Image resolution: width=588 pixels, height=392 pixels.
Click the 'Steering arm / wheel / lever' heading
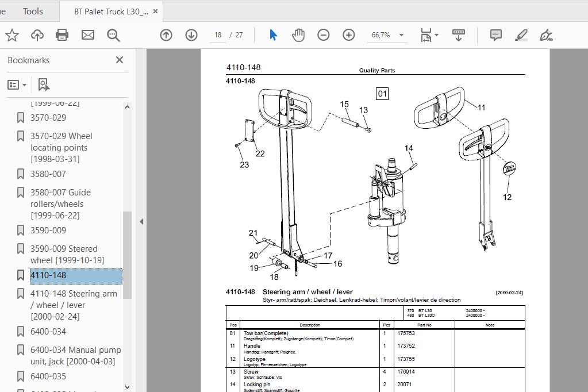pyautogui.click(x=308, y=292)
